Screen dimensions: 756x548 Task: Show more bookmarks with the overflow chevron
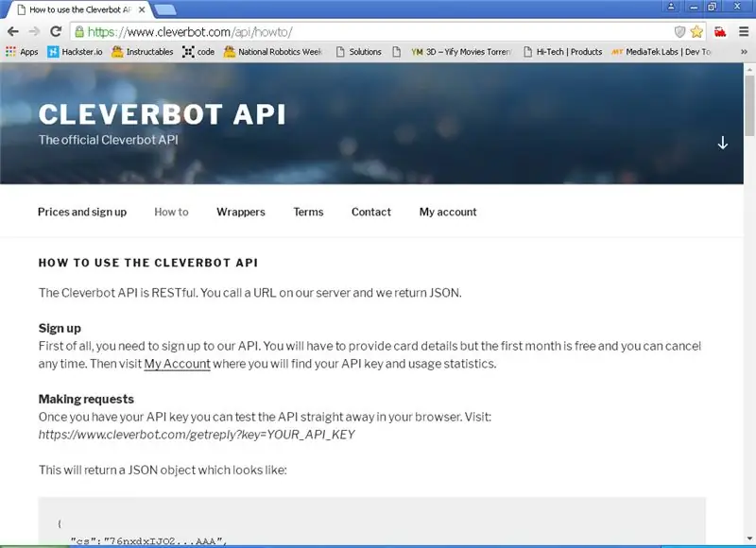point(744,52)
